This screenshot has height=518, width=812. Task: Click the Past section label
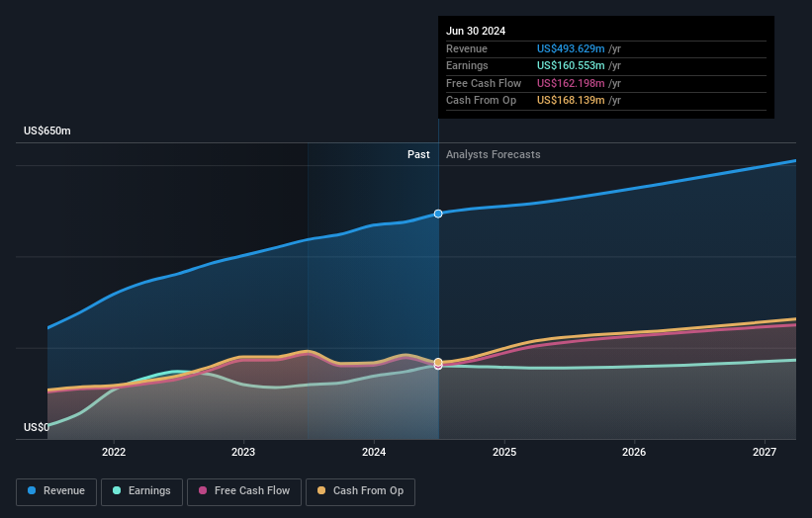tap(418, 155)
